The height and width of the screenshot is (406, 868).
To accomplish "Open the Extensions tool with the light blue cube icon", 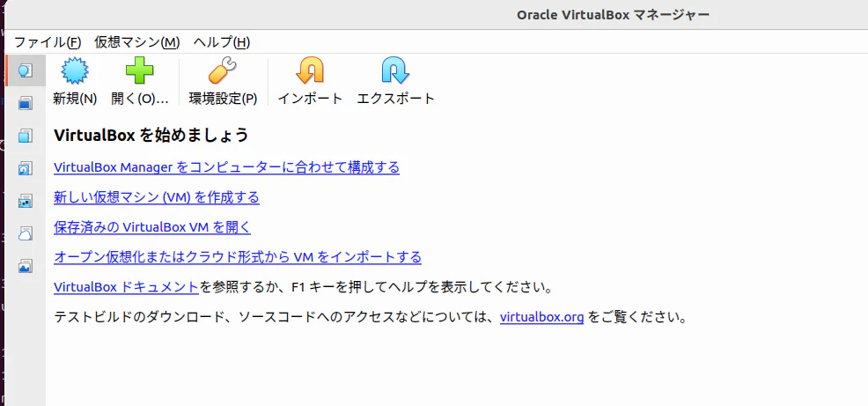I will (26, 136).
